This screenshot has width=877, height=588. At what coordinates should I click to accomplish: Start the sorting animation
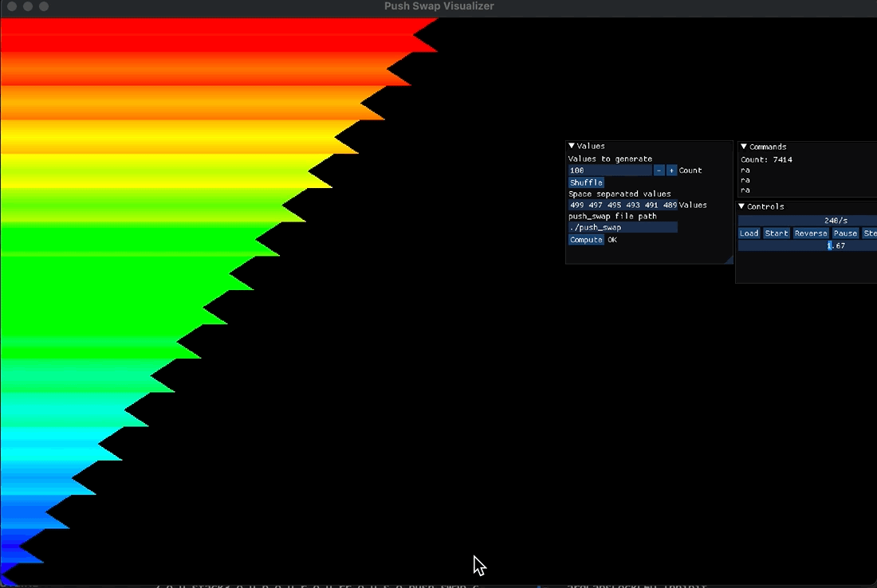click(x=776, y=233)
